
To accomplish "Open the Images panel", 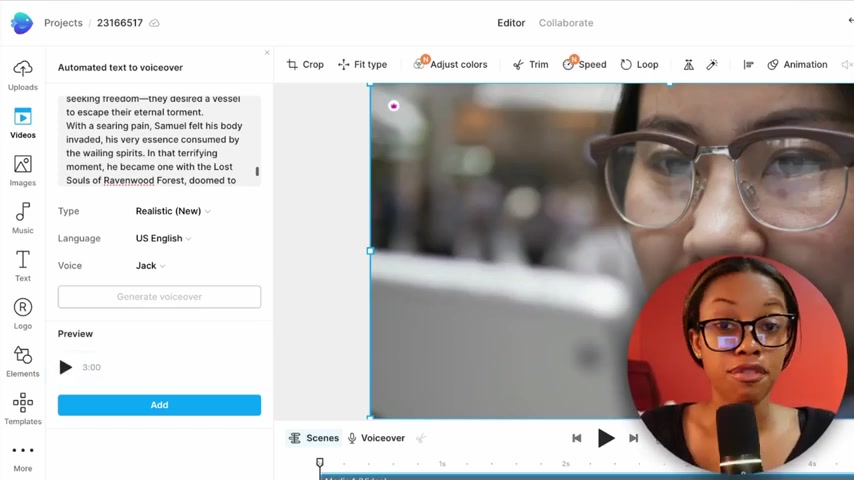I will (22, 171).
